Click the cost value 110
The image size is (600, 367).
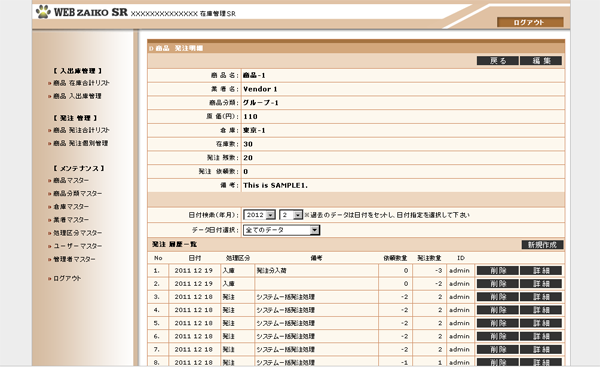click(250, 117)
